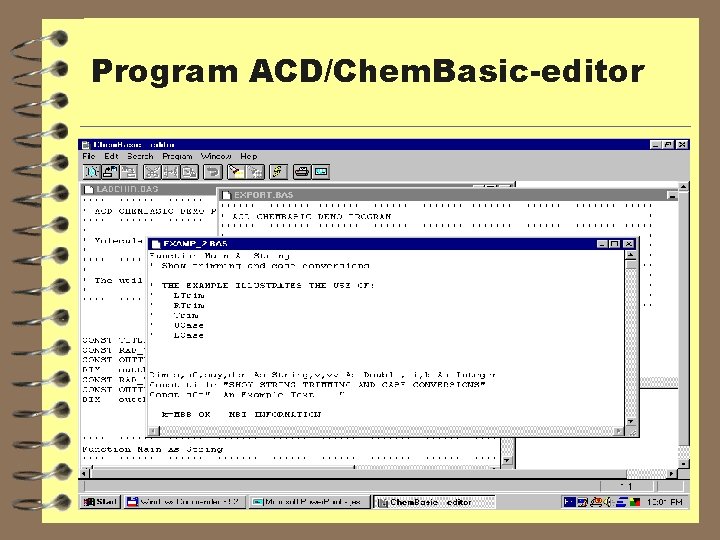Click the taskbar clock
Viewport: 720px width, 540px height.
tap(664, 502)
